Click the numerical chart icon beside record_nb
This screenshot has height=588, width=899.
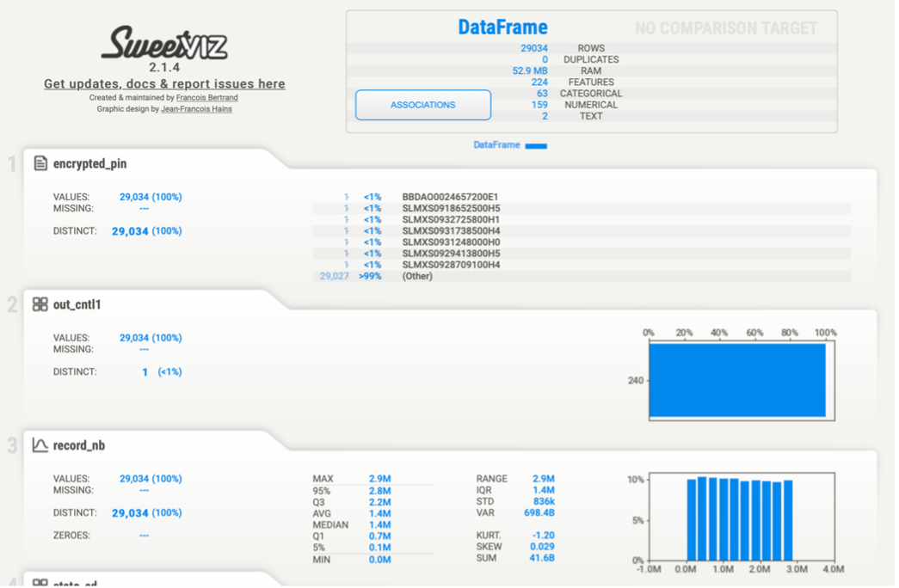coord(40,445)
